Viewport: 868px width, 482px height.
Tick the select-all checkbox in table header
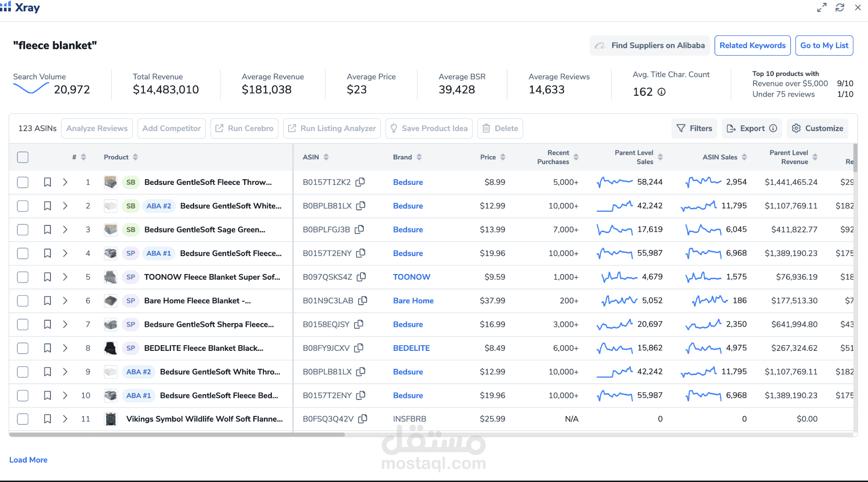(23, 157)
